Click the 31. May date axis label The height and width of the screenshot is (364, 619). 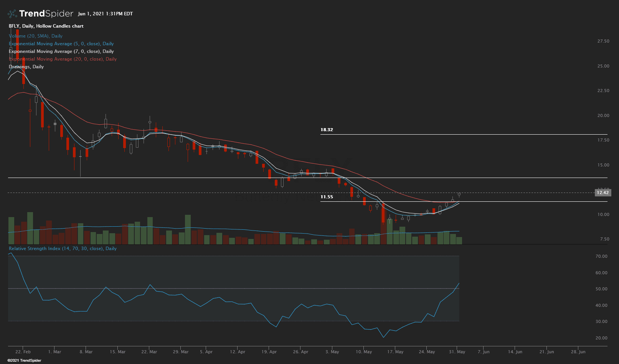(x=457, y=352)
